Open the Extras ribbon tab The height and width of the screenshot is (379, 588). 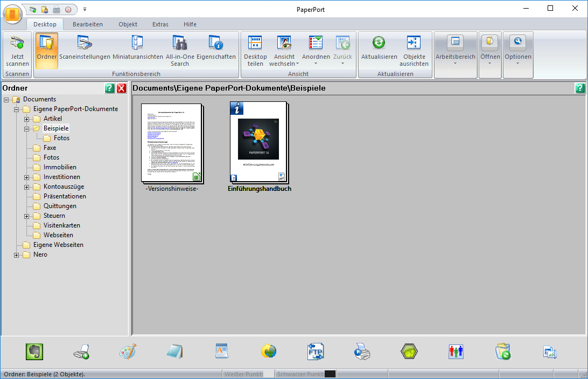[x=160, y=24]
